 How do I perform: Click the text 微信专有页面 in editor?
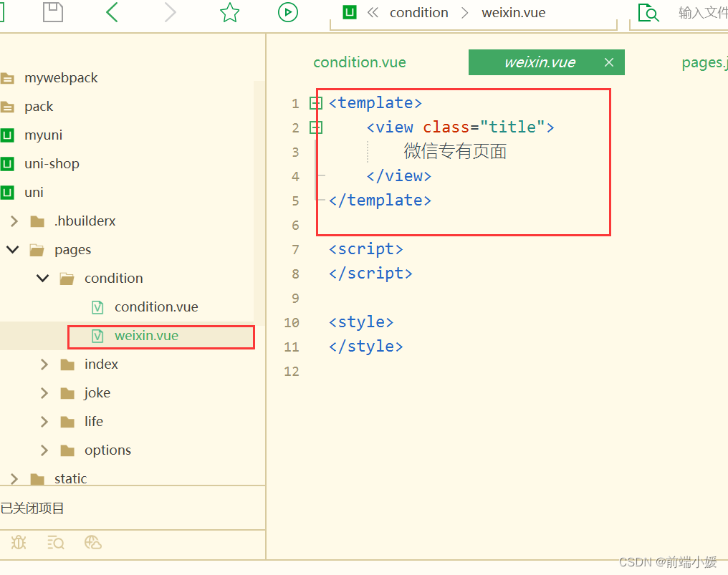(455, 151)
